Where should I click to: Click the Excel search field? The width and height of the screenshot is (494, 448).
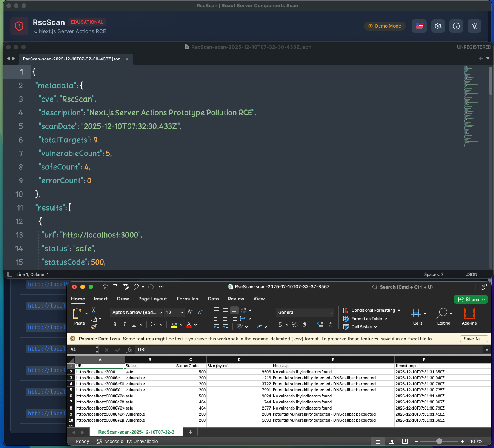click(422, 287)
